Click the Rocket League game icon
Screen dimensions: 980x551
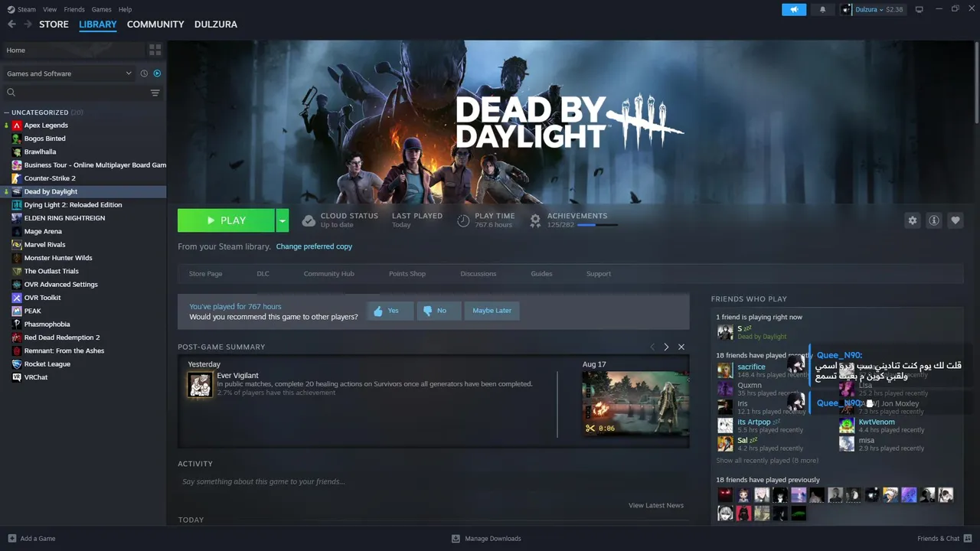tap(17, 364)
